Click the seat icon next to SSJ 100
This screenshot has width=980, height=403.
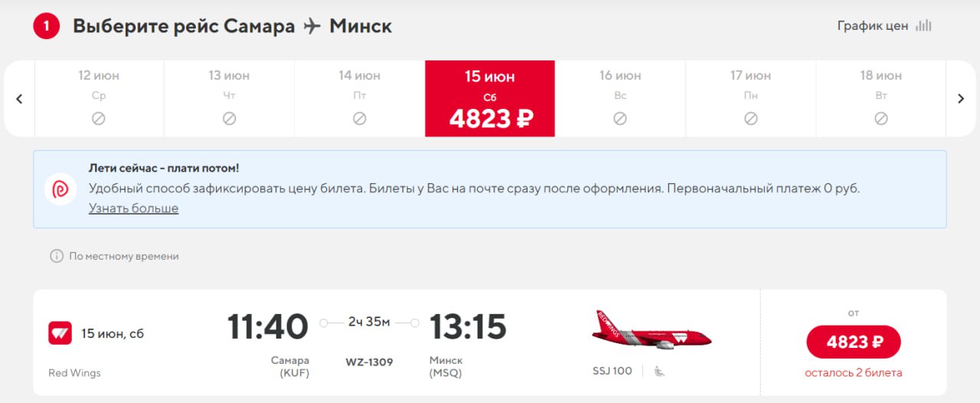659,372
